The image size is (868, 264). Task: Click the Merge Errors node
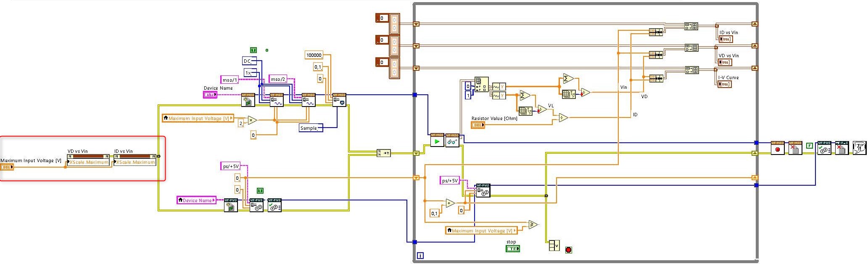coord(384,153)
